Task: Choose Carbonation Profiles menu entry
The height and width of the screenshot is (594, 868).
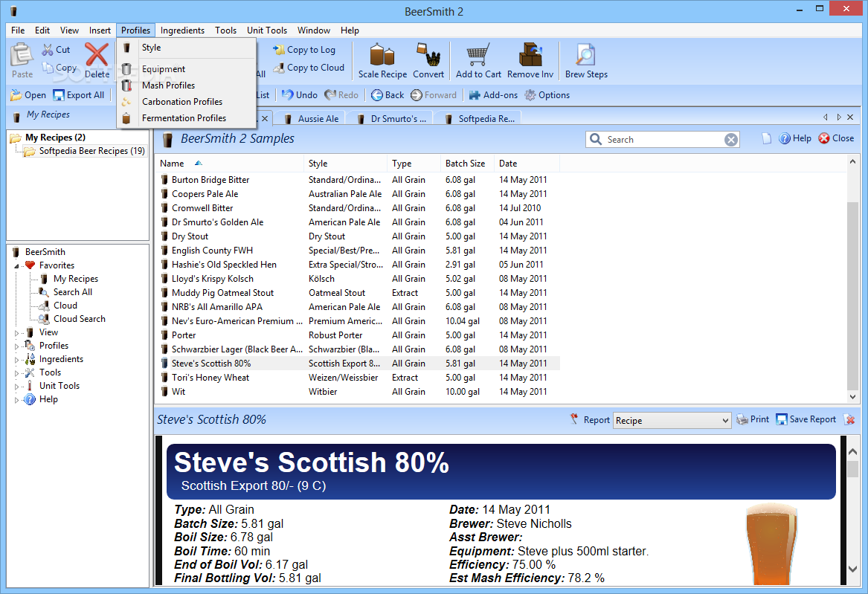Action: pos(187,102)
